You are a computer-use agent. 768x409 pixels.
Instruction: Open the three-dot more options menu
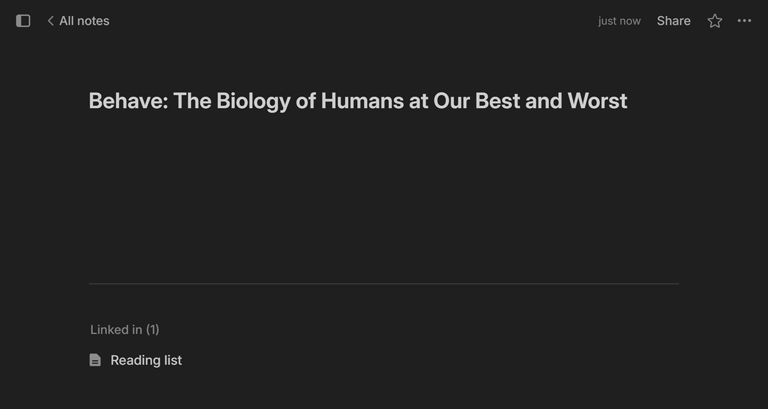[744, 21]
